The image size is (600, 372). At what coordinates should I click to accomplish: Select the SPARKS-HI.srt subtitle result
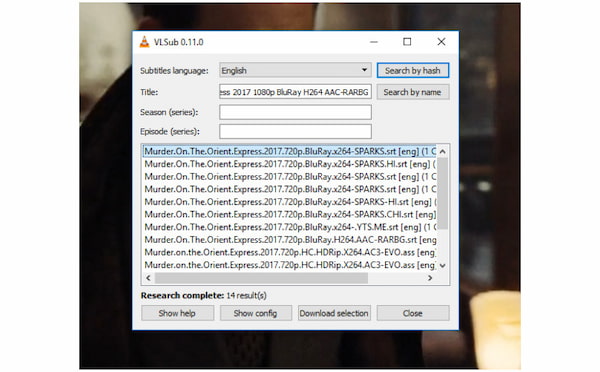290,202
